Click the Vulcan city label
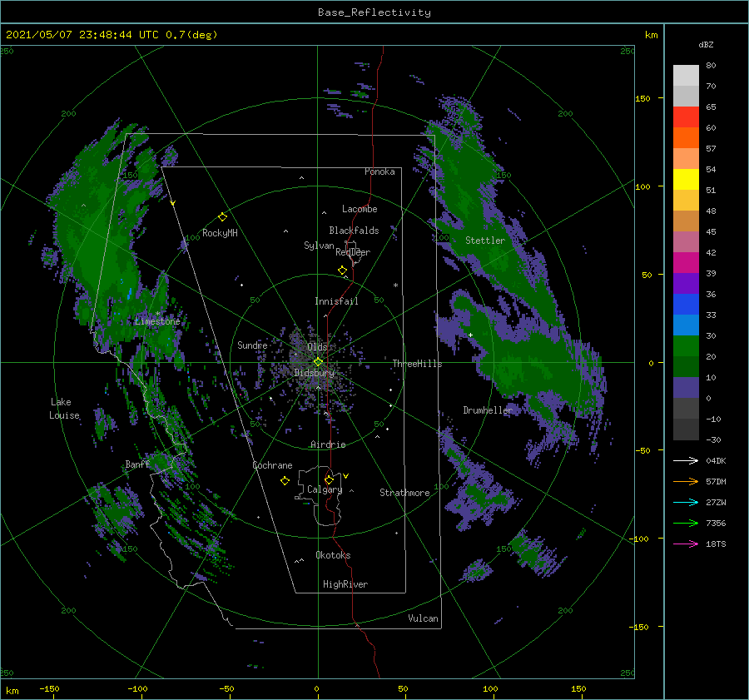Viewport: 749px width, 700px height. click(424, 618)
